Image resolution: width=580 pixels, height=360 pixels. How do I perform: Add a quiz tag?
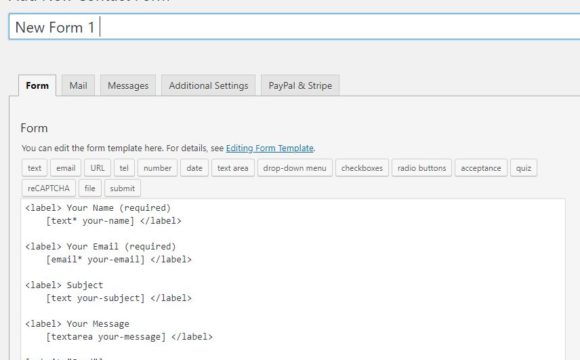pos(523,168)
